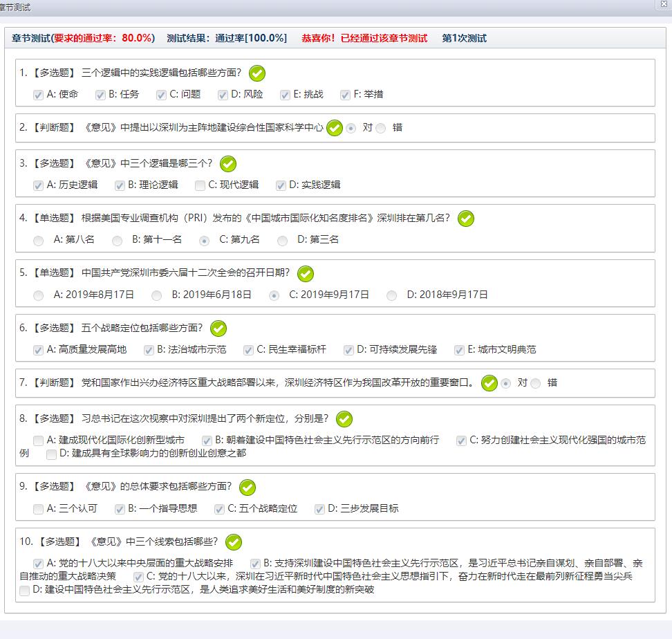The height and width of the screenshot is (639, 672).
Task: Select radio option D: 第三名
Action: 282,241
